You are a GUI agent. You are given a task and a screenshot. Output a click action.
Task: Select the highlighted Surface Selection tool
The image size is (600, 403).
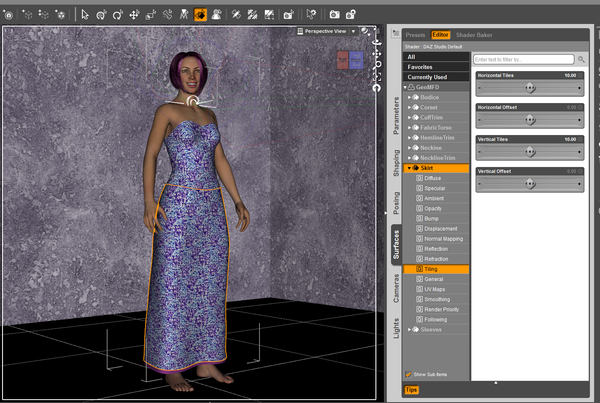coord(200,15)
